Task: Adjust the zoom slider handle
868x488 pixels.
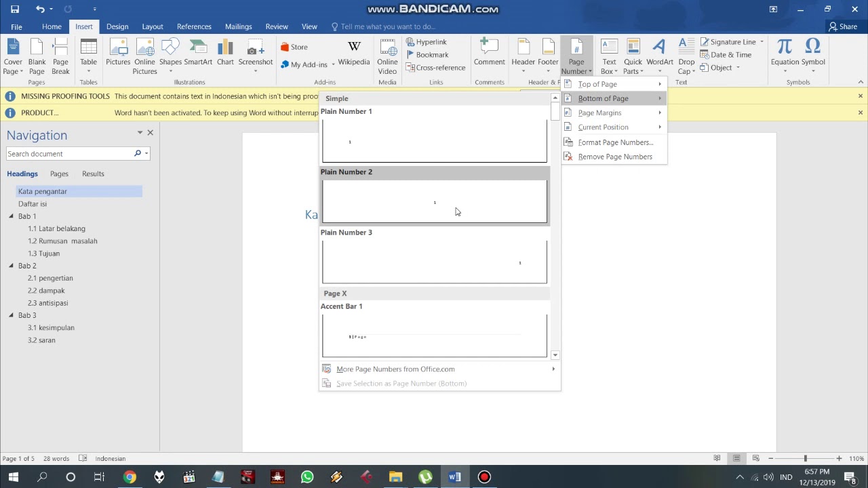Action: [x=805, y=459]
